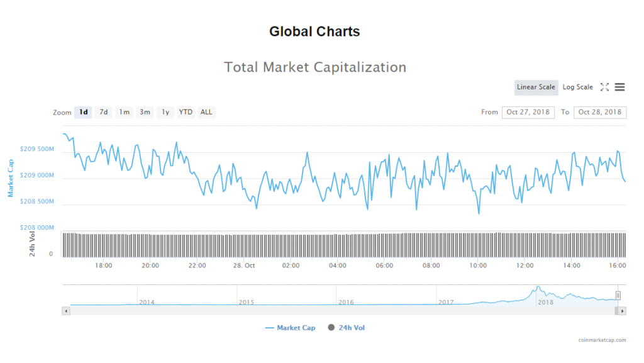Select the 7d zoom range
644x363 pixels.
[x=104, y=113]
